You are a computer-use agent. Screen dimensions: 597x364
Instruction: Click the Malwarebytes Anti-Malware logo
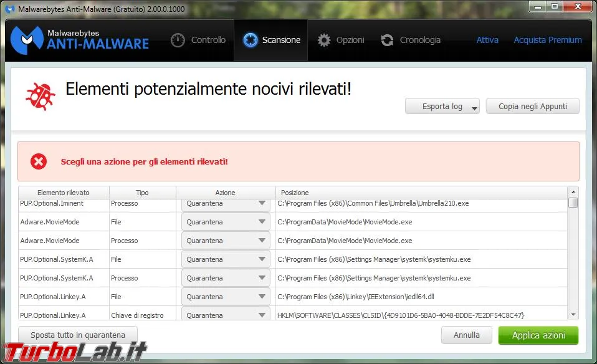[80, 40]
